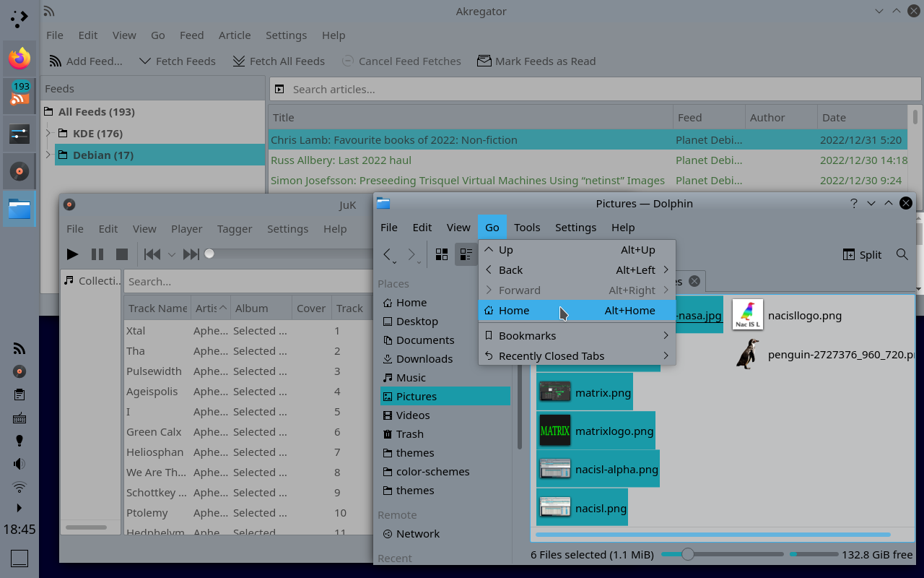924x578 pixels.
Task: Switch Dolphin to icons view mode
Action: pos(442,254)
